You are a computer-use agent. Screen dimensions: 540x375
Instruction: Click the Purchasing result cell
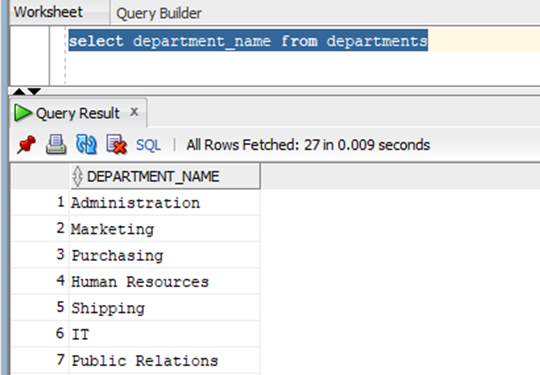pos(165,255)
